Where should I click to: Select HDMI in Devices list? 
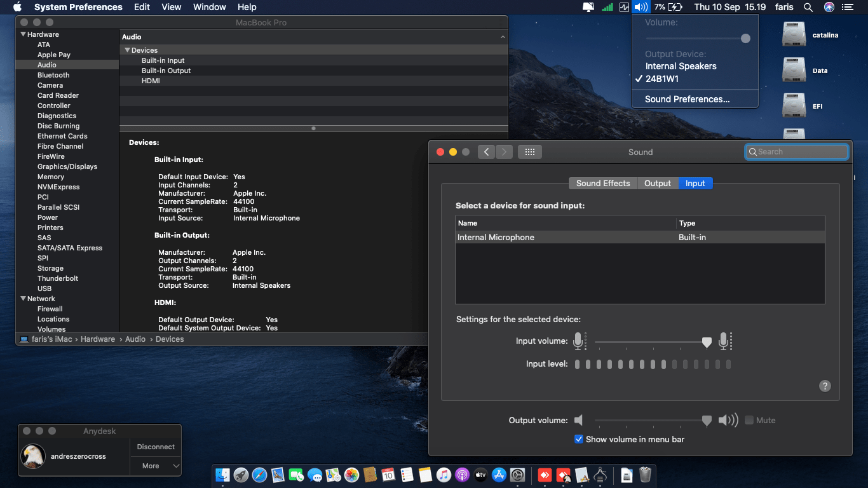(x=151, y=81)
